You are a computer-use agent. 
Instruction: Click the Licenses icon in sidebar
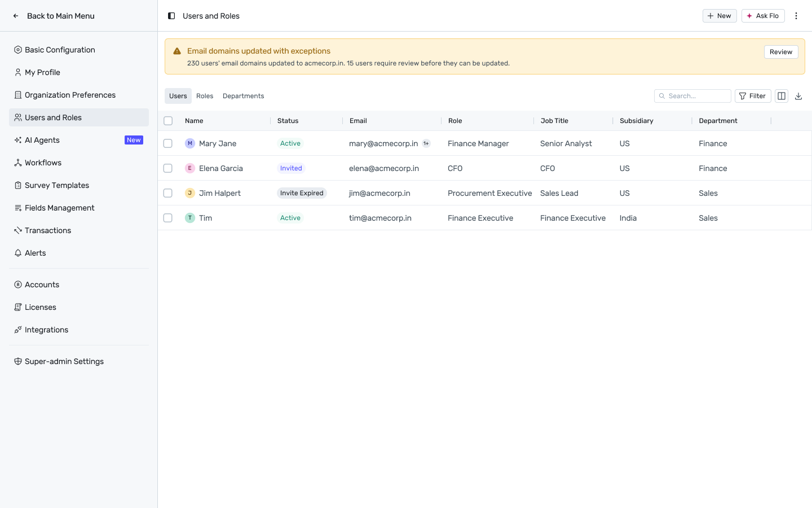tap(18, 307)
